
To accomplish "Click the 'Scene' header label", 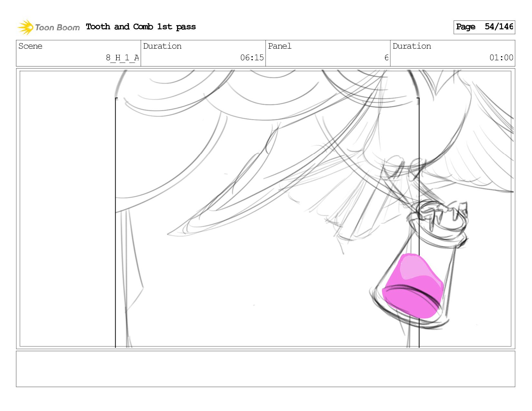I will 30,46.
